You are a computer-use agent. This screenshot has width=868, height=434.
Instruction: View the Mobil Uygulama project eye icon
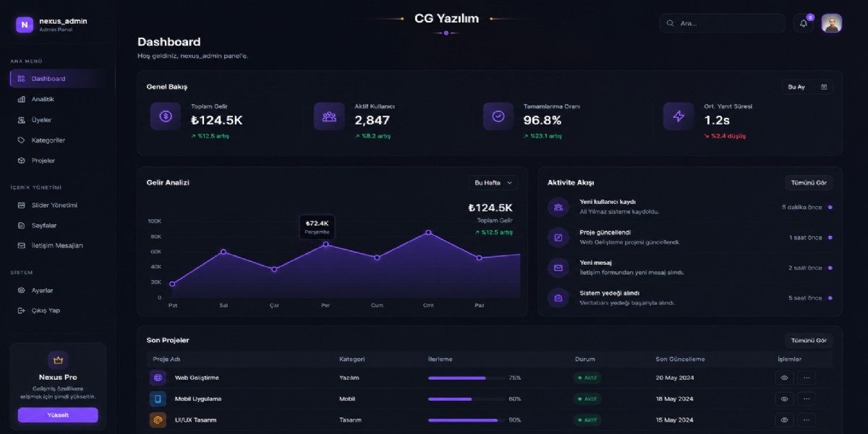click(x=784, y=399)
